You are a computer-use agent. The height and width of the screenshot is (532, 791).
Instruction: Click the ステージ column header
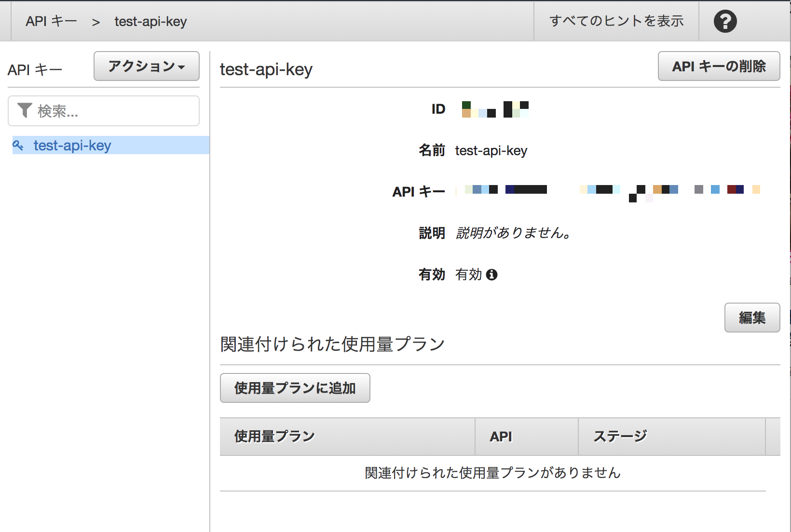click(x=620, y=437)
